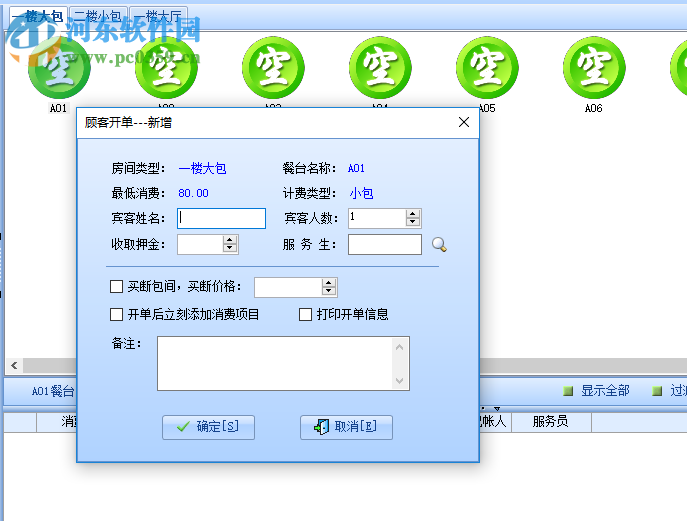Focus the 买断价格 price field

[x=288, y=287]
